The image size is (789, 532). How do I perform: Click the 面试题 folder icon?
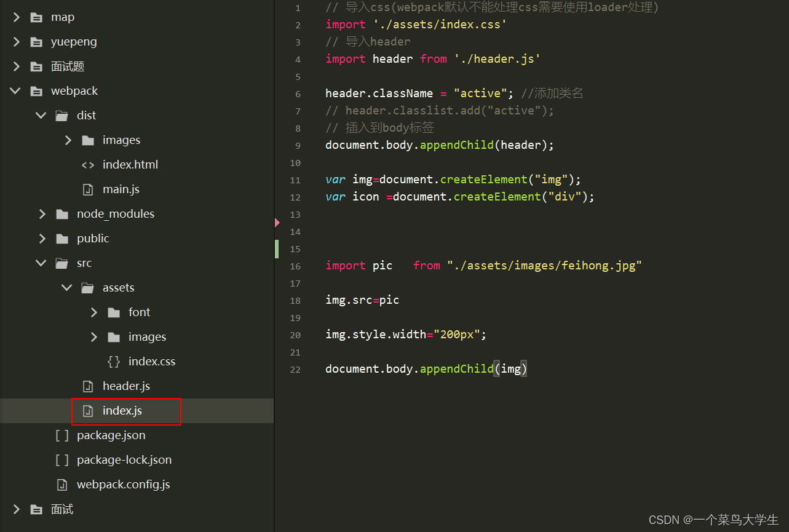36,66
